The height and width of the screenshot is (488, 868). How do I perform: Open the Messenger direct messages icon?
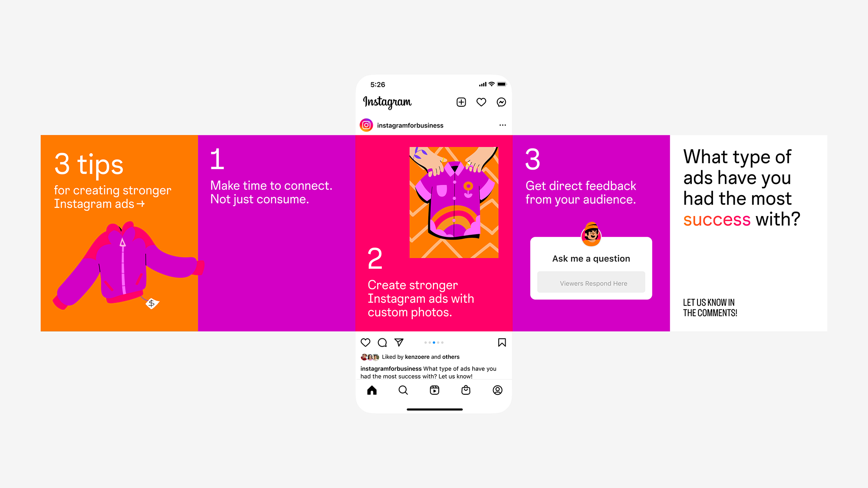click(x=501, y=102)
